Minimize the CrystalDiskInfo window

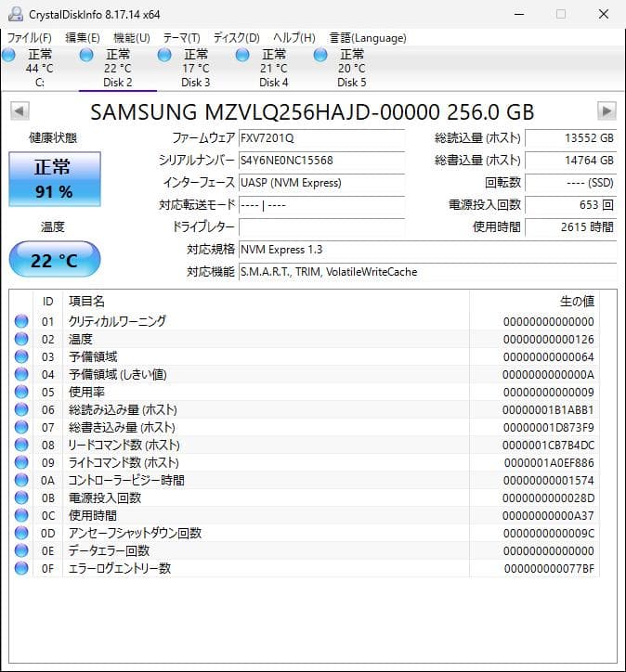pos(519,14)
